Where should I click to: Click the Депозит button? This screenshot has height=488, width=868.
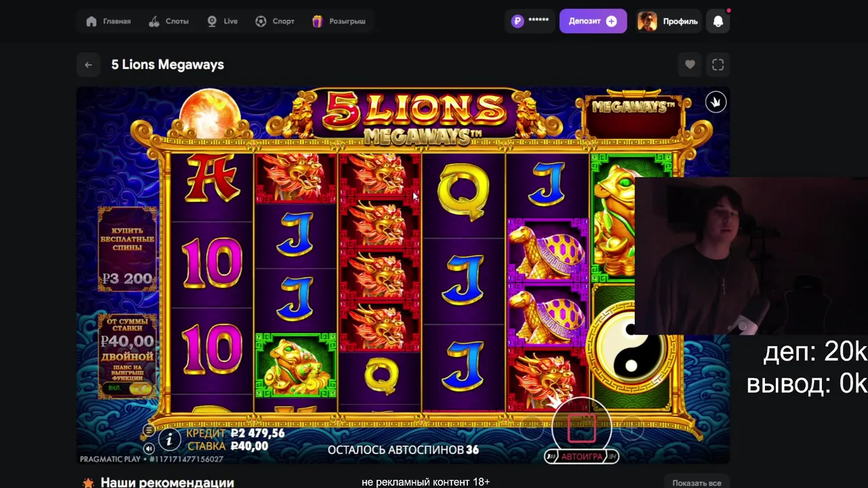pos(593,21)
